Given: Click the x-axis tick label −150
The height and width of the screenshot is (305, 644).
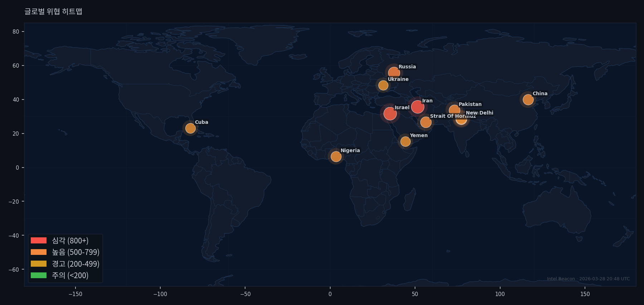Looking at the screenshot, I should pos(75,294).
